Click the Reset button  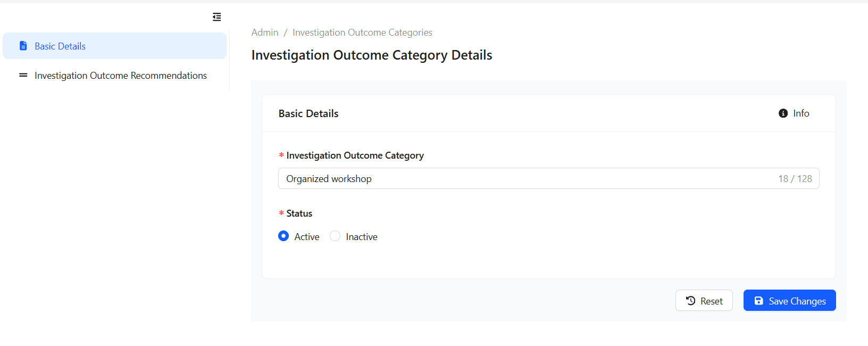(x=704, y=300)
